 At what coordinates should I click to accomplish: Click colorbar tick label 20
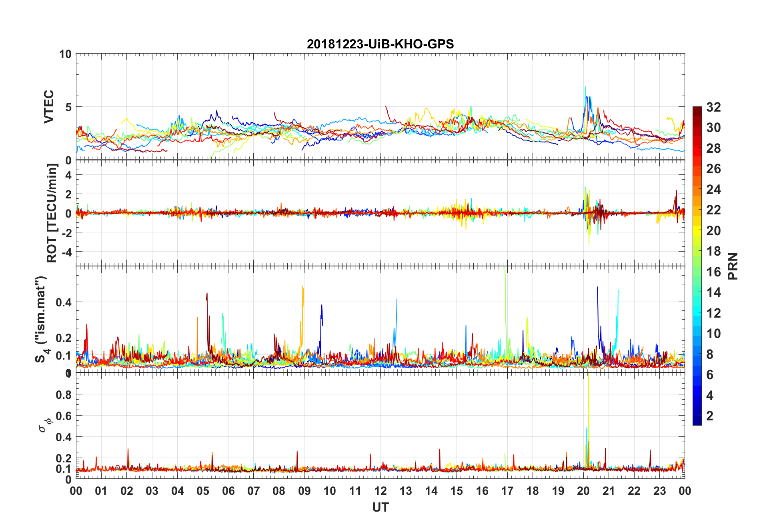click(x=714, y=231)
